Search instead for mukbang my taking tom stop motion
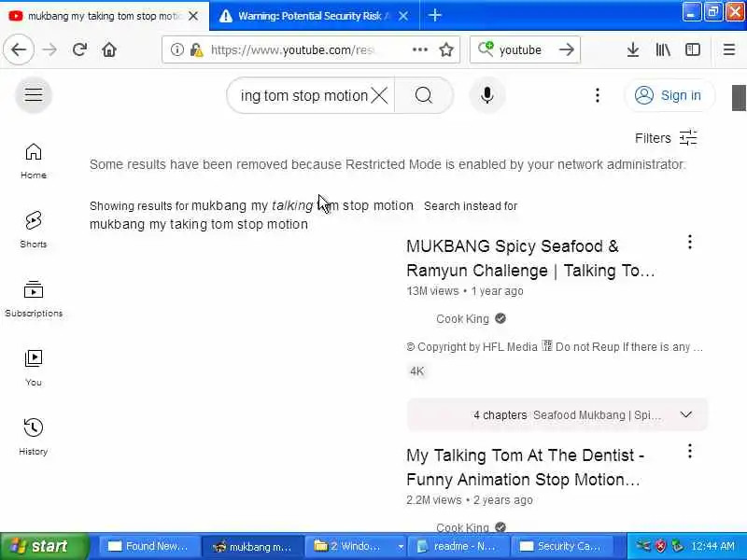The image size is (747, 560). coord(199,224)
